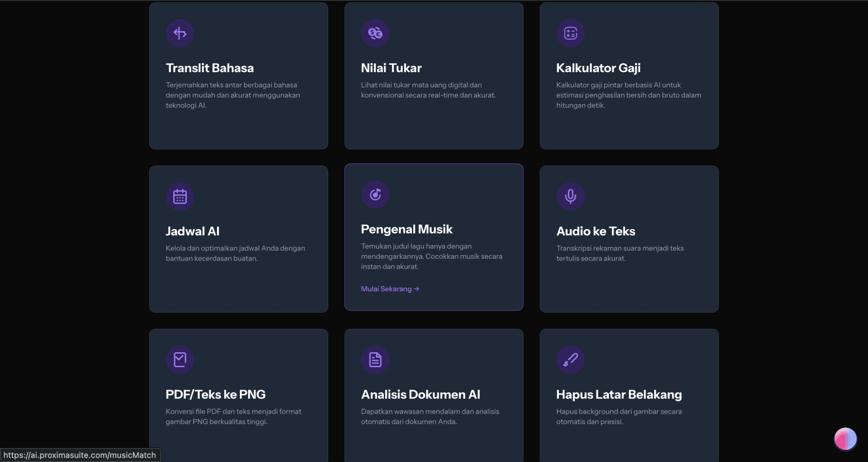Select the Nilai Tukar heading
Image resolution: width=868 pixels, height=462 pixels.
(391, 68)
